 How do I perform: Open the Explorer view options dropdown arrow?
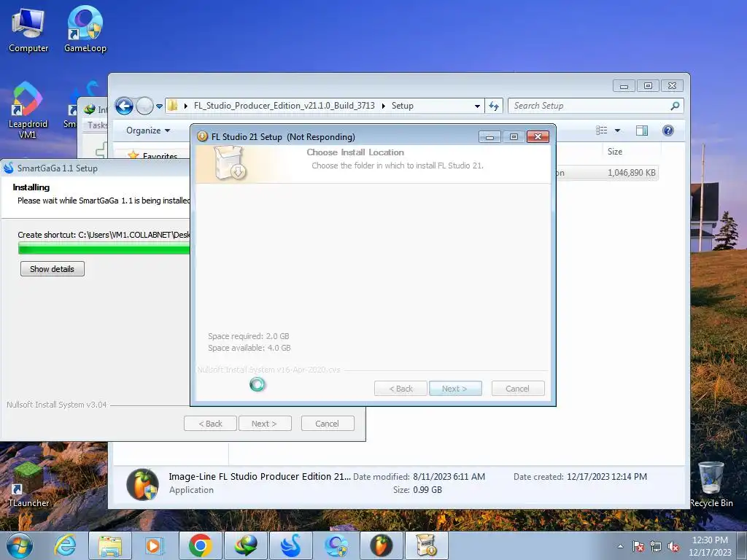click(x=617, y=131)
